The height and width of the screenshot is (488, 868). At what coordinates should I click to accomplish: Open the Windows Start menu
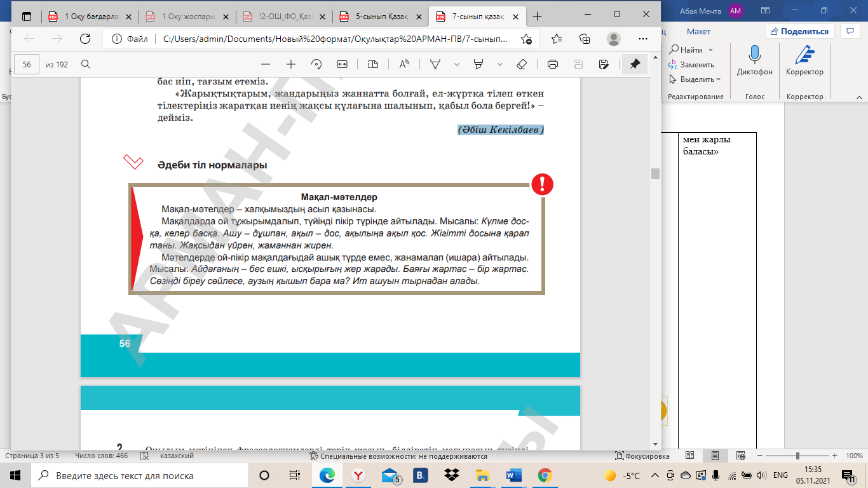click(x=15, y=475)
